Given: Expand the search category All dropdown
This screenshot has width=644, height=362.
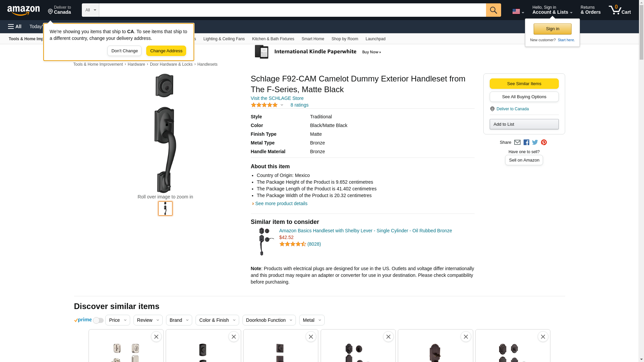Looking at the screenshot, I should click(x=90, y=10).
